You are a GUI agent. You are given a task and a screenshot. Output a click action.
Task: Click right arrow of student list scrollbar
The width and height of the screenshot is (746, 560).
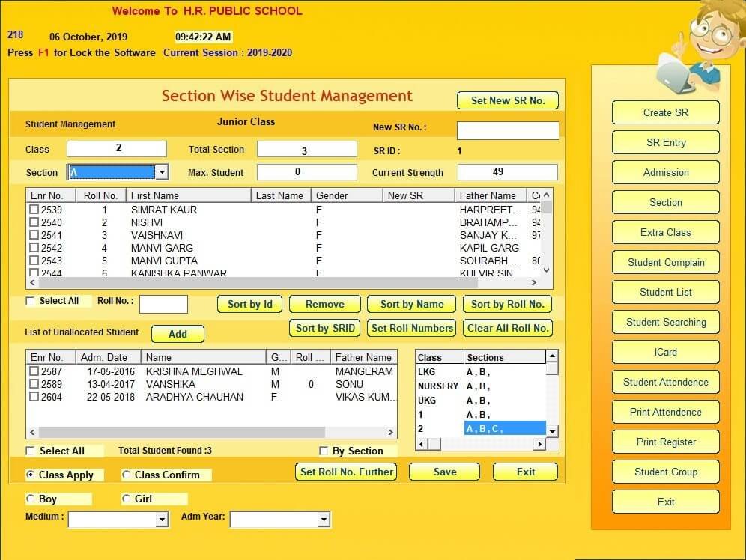coord(534,282)
